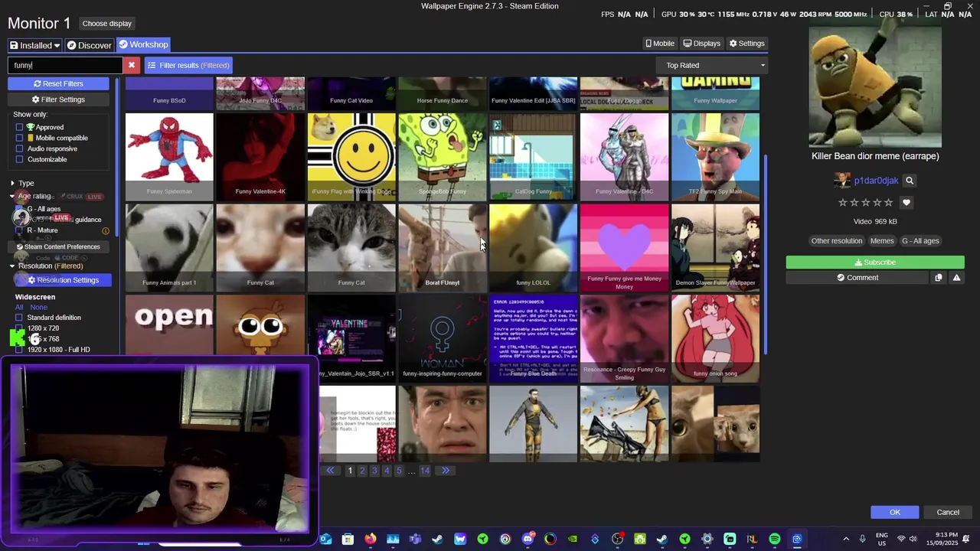Select None under Widescreen resolutions

click(x=38, y=307)
